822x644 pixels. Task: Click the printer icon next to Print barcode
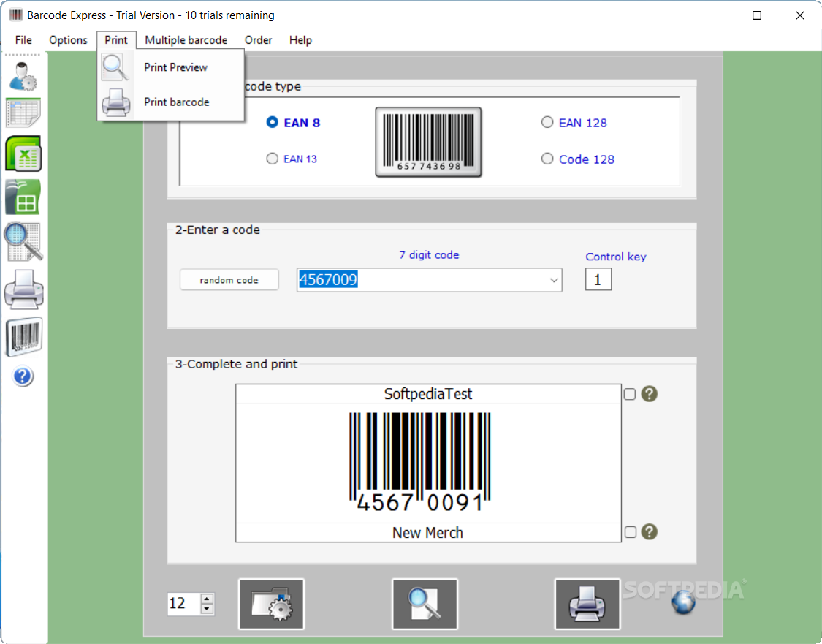(x=116, y=102)
